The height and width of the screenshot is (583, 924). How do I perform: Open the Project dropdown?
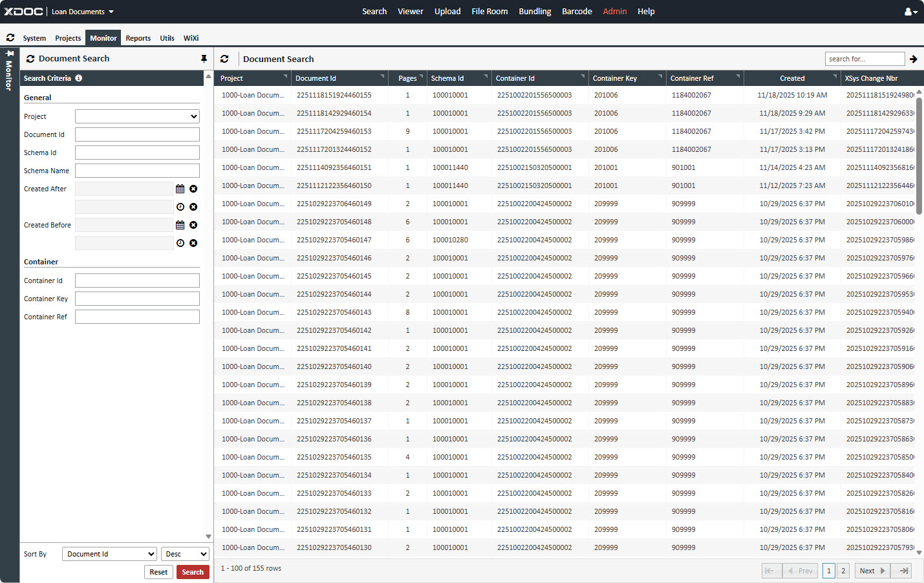(x=137, y=116)
